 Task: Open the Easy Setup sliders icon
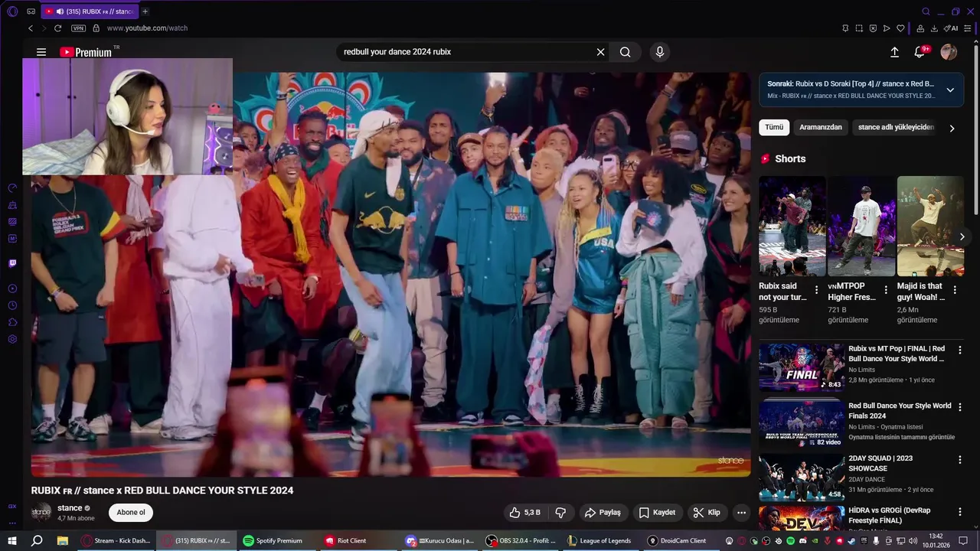[968, 28]
